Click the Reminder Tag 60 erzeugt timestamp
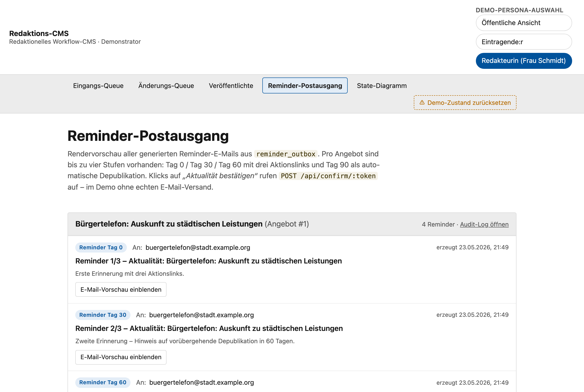Image resolution: width=584 pixels, height=392 pixels. (x=472, y=382)
